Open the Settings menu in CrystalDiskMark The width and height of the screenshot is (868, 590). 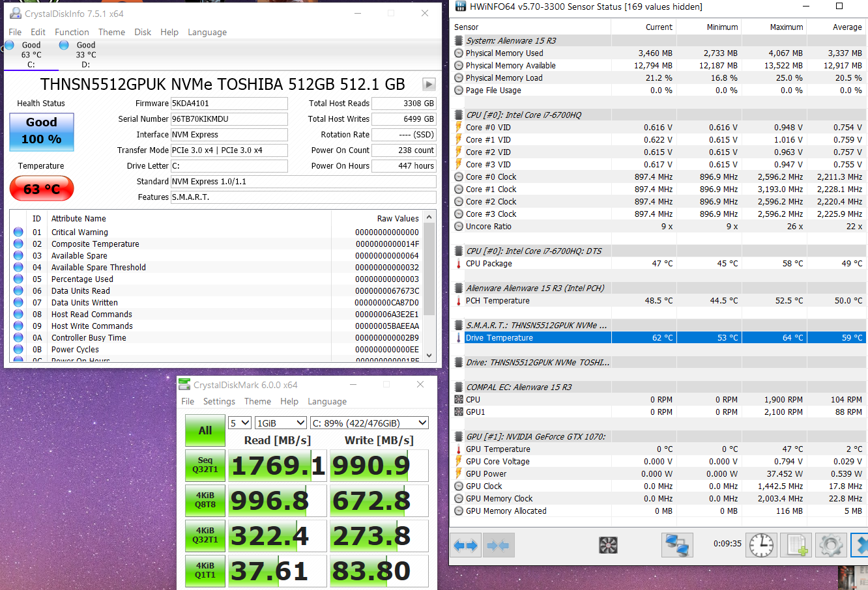point(219,402)
